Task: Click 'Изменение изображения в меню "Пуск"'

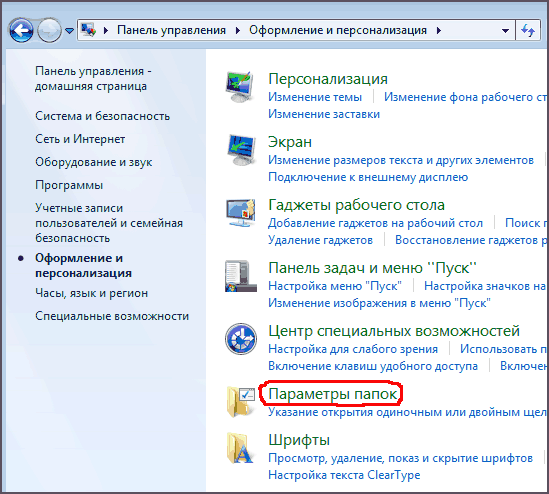Action: coord(379,303)
